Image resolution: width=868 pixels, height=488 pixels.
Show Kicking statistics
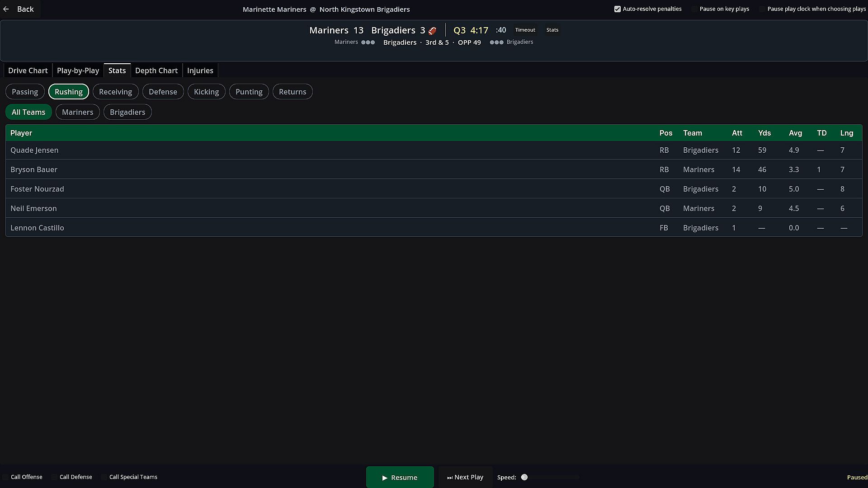click(x=206, y=92)
